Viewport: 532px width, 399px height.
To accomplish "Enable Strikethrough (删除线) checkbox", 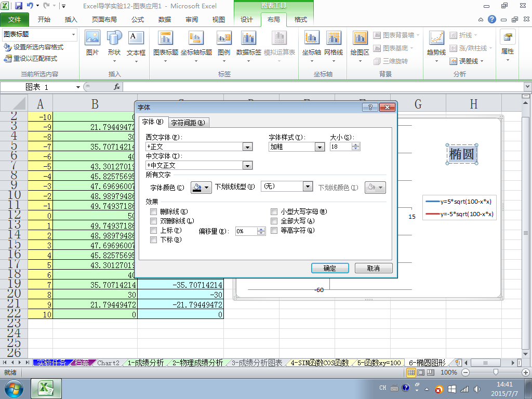I will 153,212.
